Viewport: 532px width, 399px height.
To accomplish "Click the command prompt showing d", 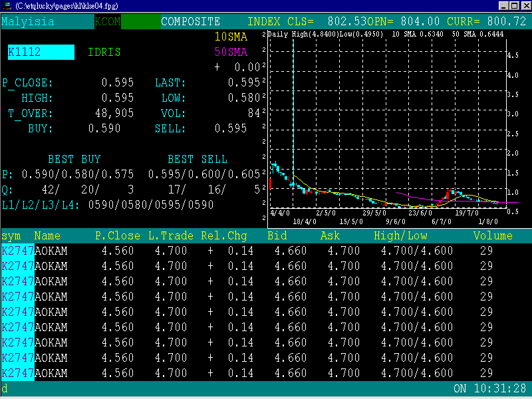I will tap(7, 388).
